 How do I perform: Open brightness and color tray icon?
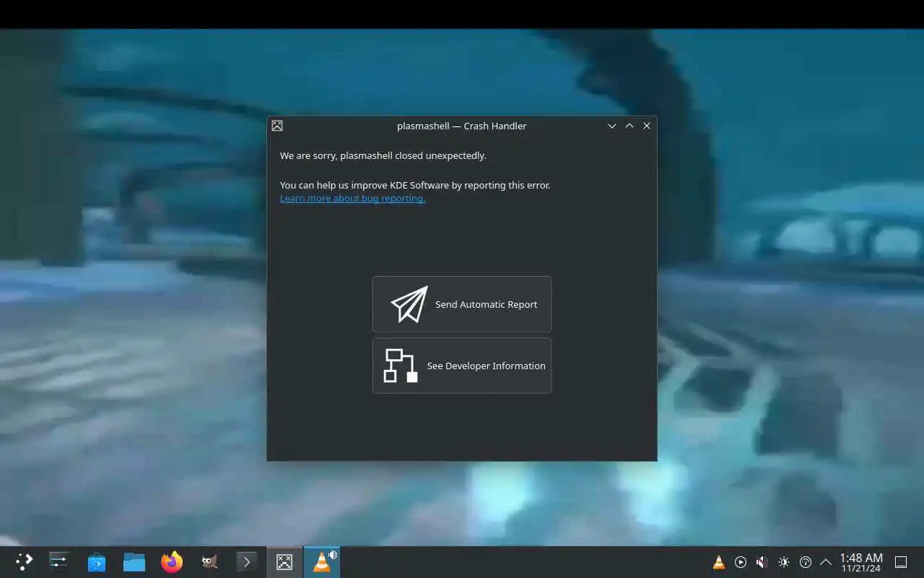pyautogui.click(x=784, y=562)
